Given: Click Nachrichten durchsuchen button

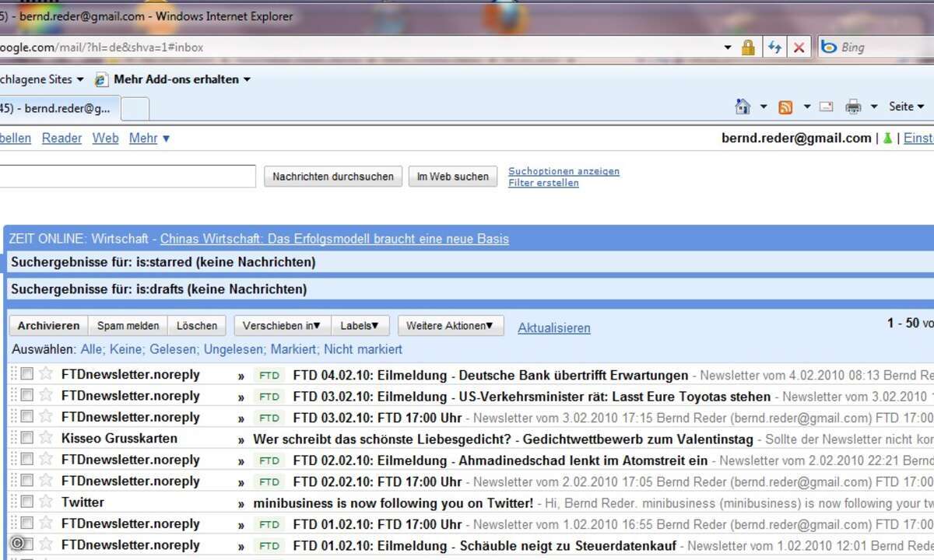Looking at the screenshot, I should pos(333,177).
